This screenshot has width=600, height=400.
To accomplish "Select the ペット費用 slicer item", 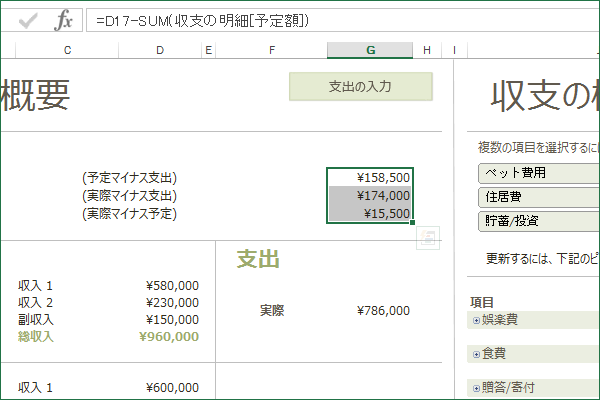I will click(539, 173).
